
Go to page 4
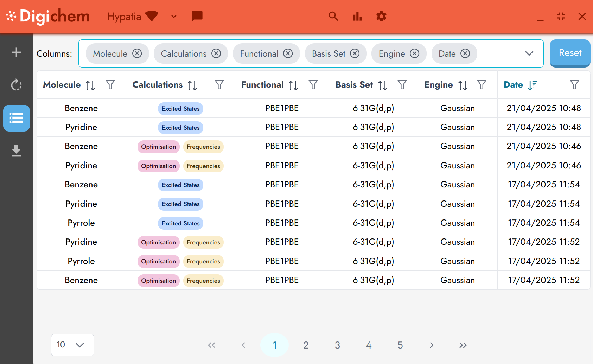pos(369,345)
